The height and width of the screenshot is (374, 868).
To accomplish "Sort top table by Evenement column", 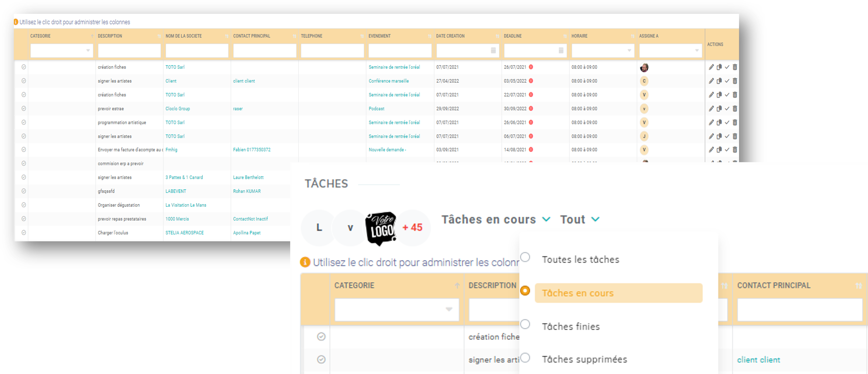I will 430,36.
